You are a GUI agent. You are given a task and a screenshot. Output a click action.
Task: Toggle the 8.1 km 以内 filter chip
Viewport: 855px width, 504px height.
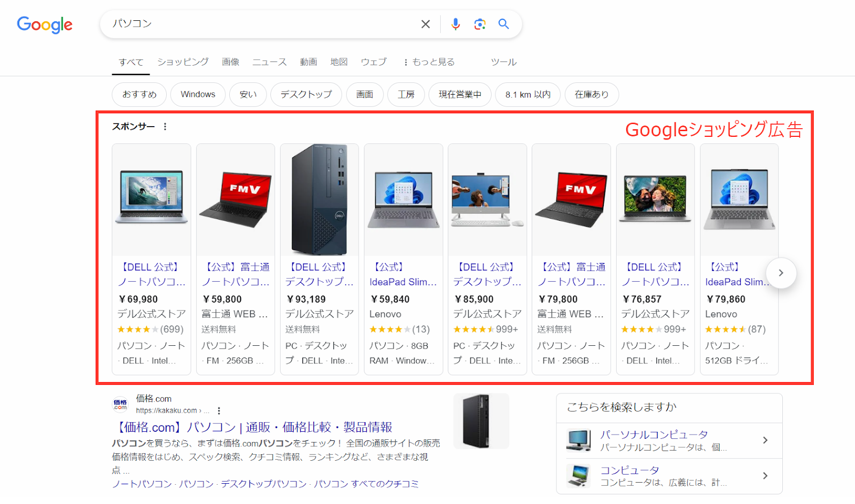pyautogui.click(x=528, y=95)
